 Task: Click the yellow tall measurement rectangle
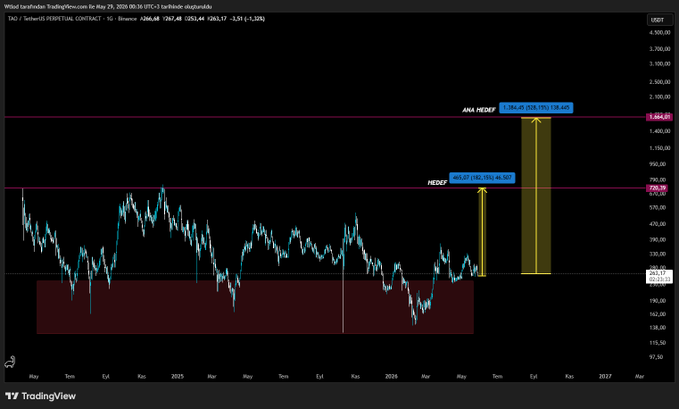pyautogui.click(x=536, y=195)
